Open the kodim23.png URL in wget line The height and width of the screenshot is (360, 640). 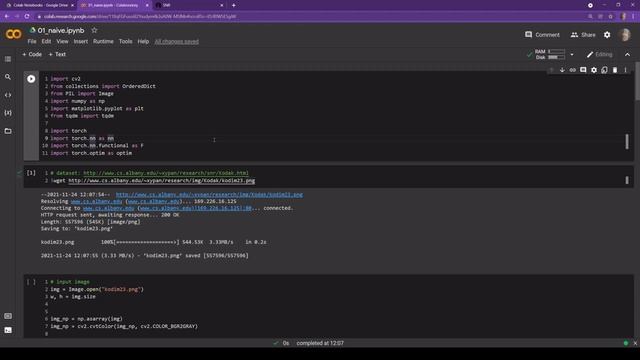coord(162,180)
